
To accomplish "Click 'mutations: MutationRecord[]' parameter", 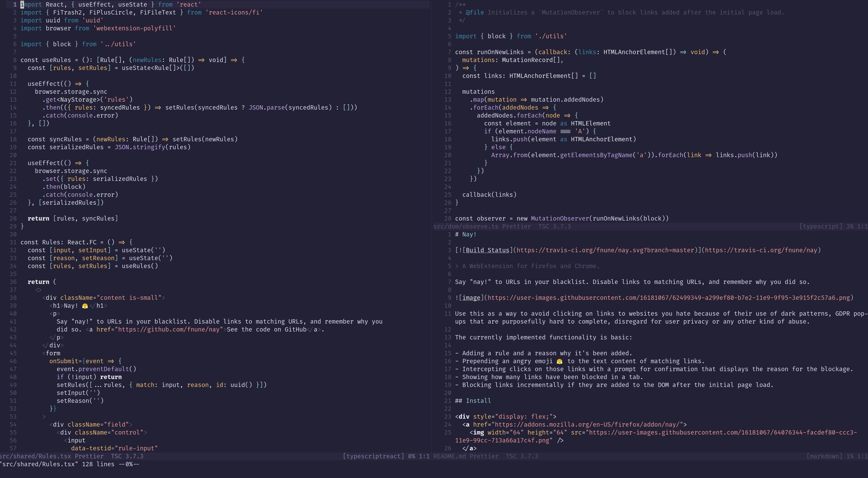I will pos(511,60).
